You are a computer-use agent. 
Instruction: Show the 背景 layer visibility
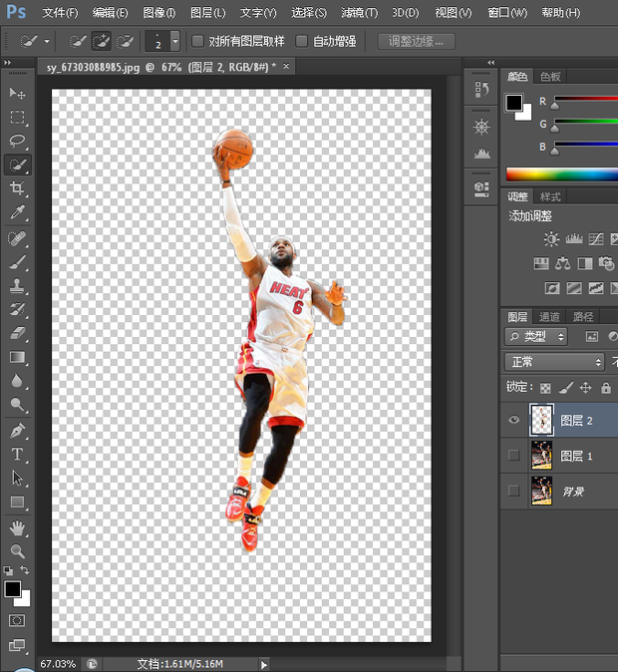click(x=513, y=491)
